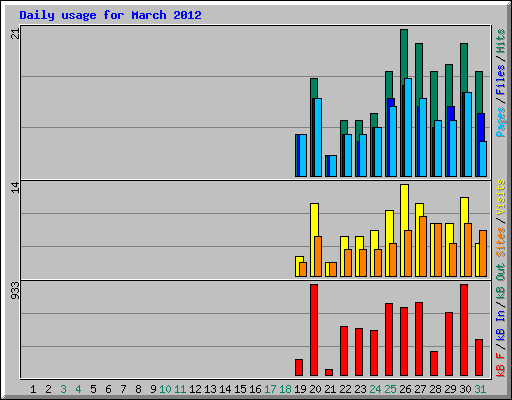Select the "21" hits axis value
The image size is (512, 400).
pyautogui.click(x=16, y=33)
